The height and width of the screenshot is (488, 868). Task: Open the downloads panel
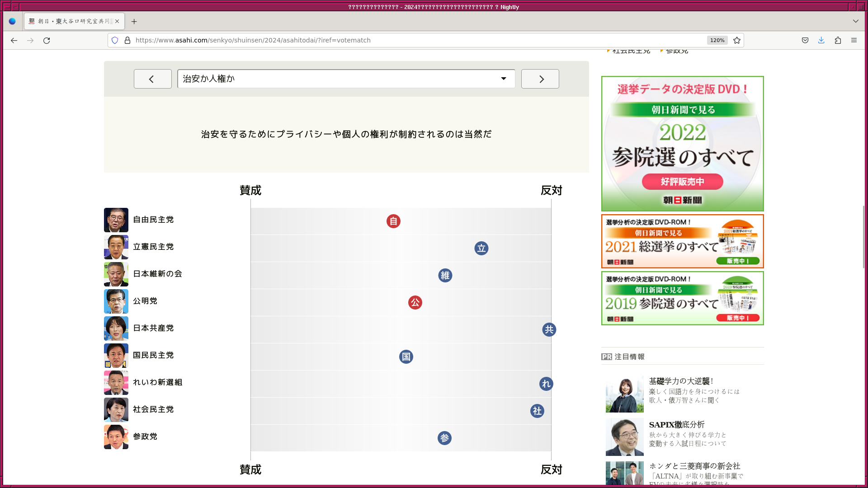point(821,40)
